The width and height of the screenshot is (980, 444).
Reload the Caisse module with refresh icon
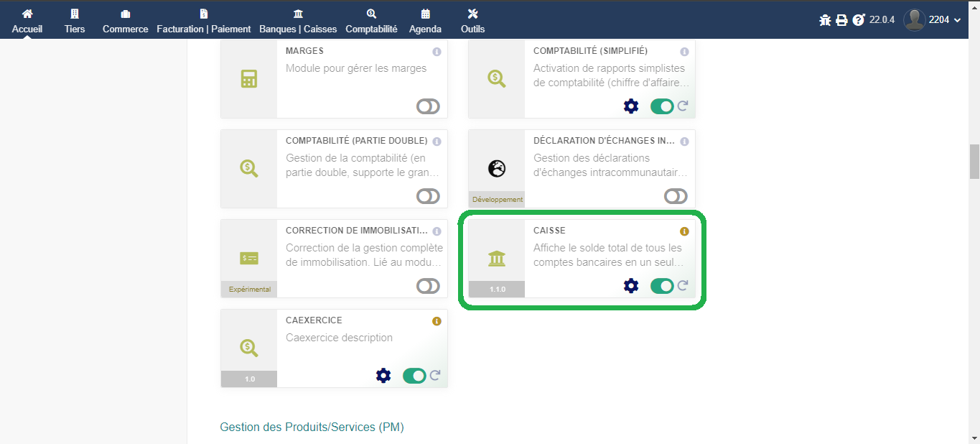pos(683,286)
